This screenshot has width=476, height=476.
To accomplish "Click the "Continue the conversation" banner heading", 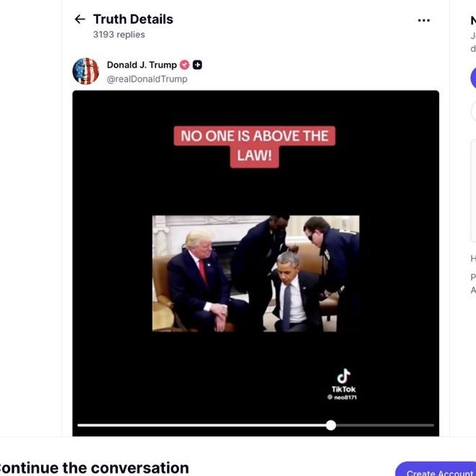I will 93,468.
